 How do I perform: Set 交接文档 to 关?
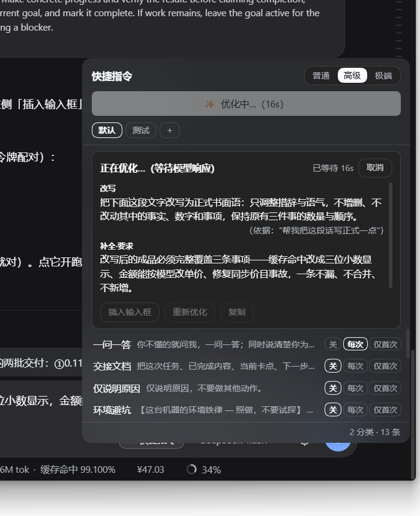333,366
